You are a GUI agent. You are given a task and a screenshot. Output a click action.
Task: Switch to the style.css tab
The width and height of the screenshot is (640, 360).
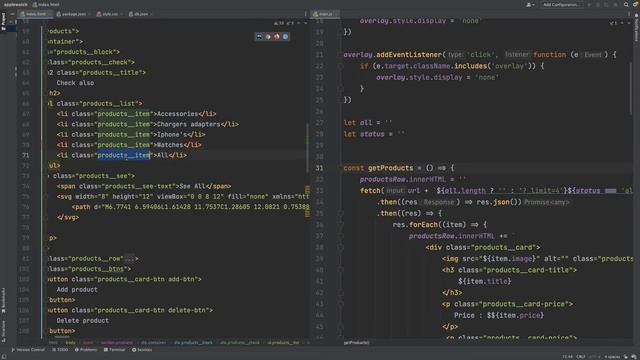pos(109,14)
